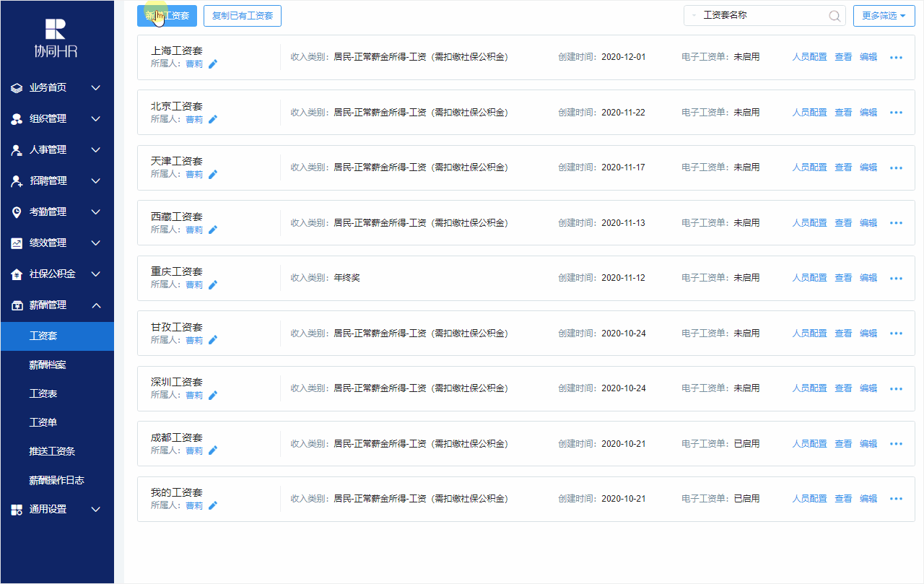
Task: Expand the 通用设置 menu chevron
Action: [96, 510]
